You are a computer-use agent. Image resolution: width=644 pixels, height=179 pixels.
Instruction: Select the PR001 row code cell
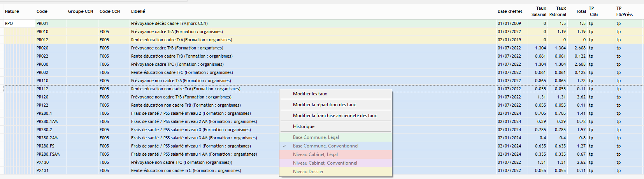42,23
